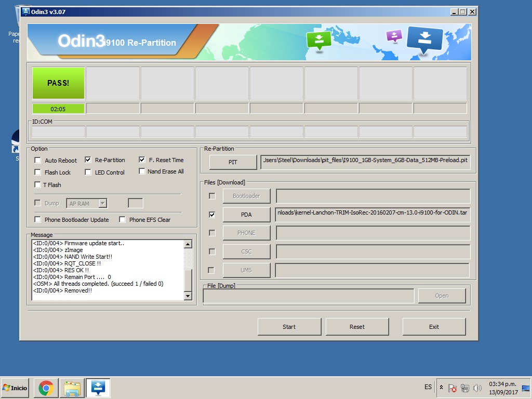Click the blue download bubble banner icon
This screenshot has height=399, width=532.
(425, 41)
